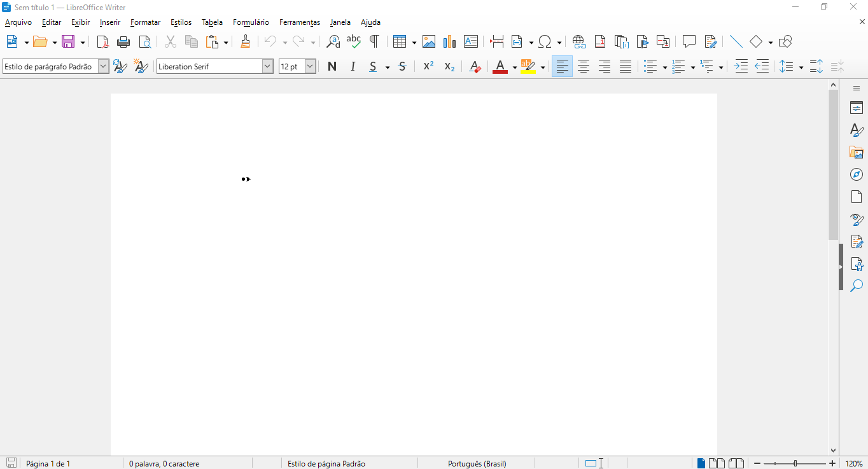Click the Print document icon
The height and width of the screenshot is (469, 868).
(123, 42)
